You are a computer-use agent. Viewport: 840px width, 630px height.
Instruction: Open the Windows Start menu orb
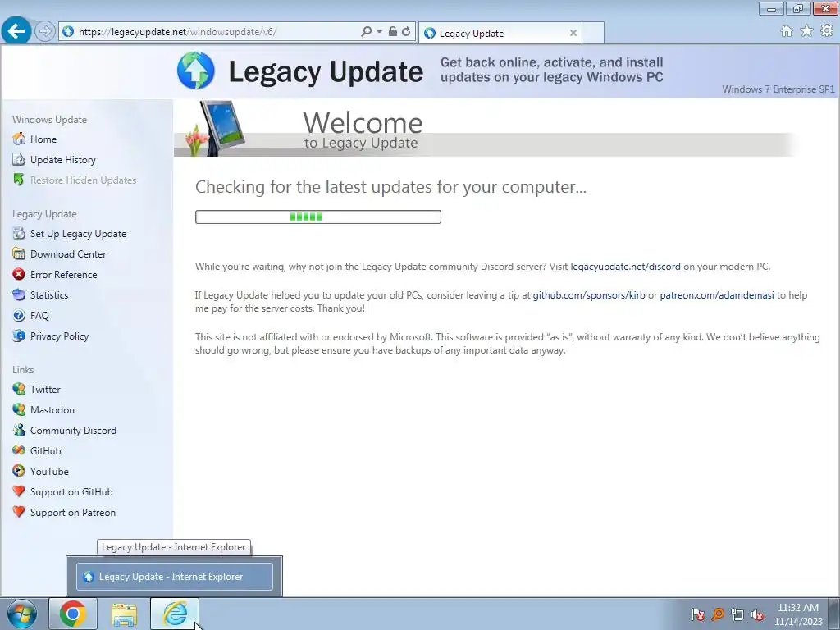tap(22, 614)
